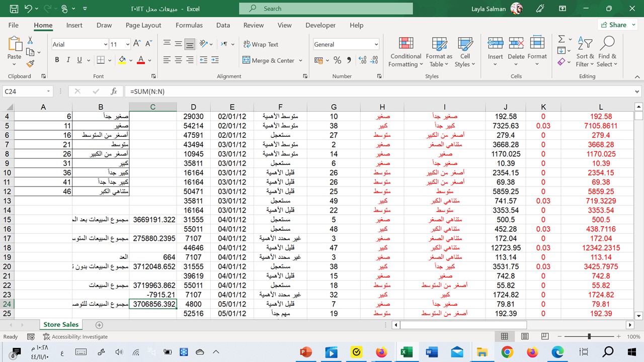Click the Save icon in title bar
644x362 pixels.
(x=14, y=9)
